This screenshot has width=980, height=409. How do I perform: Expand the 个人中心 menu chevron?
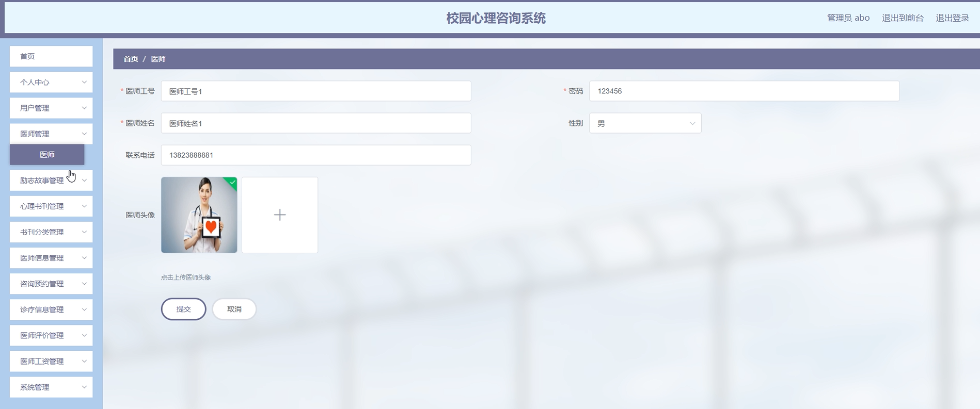coord(84,82)
